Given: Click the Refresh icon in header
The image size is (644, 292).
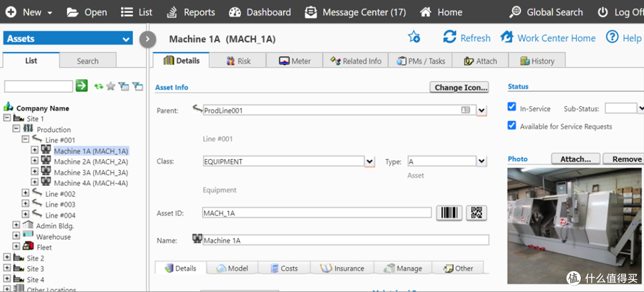Looking at the screenshot, I should [450, 37].
